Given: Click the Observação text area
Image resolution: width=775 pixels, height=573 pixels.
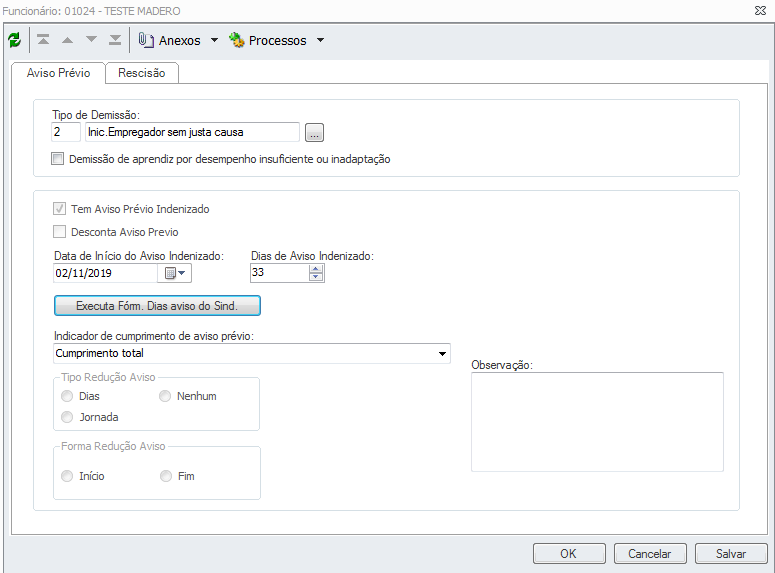Looking at the screenshot, I should pos(597,422).
